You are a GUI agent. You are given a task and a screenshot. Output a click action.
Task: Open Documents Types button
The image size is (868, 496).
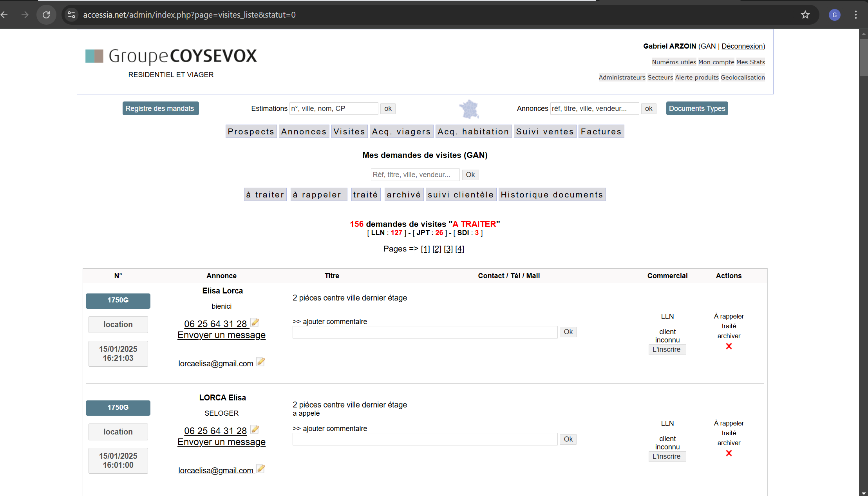coord(696,109)
